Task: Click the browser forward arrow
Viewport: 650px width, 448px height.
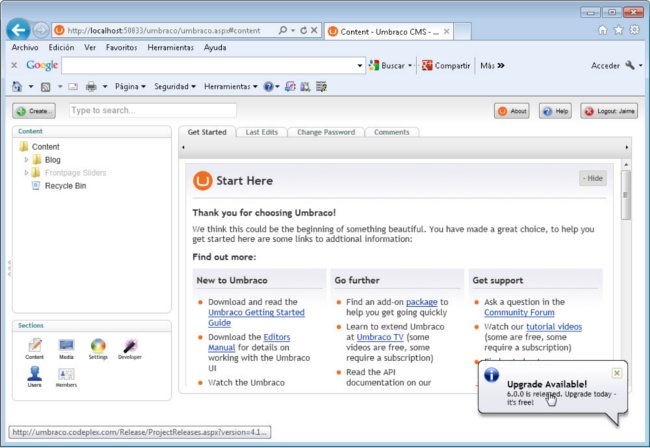Action: pos(41,30)
